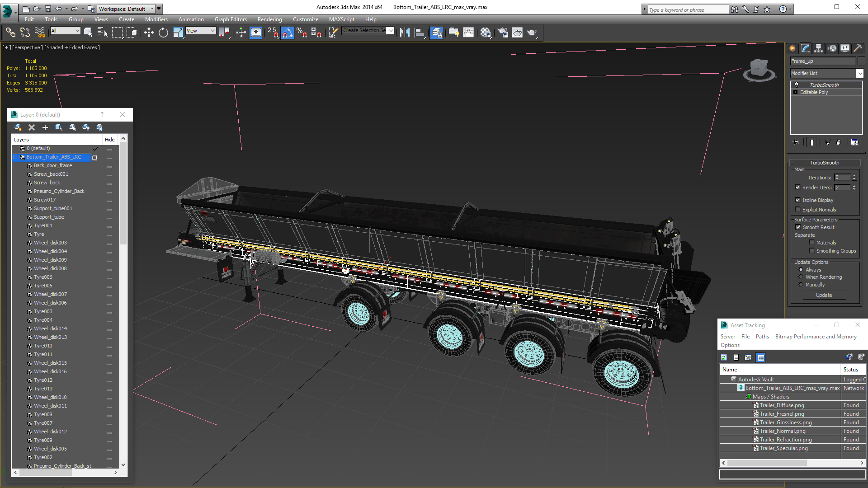The height and width of the screenshot is (488, 868).
Task: Activate the Select and Rotate tool
Action: pyautogui.click(x=163, y=32)
